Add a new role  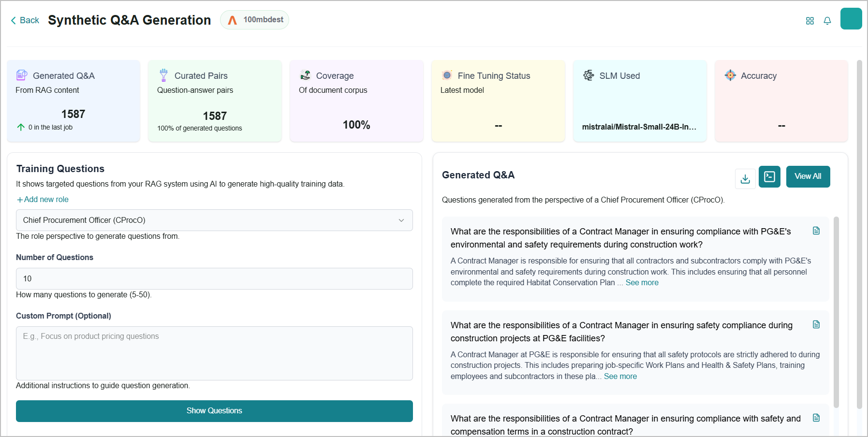43,199
